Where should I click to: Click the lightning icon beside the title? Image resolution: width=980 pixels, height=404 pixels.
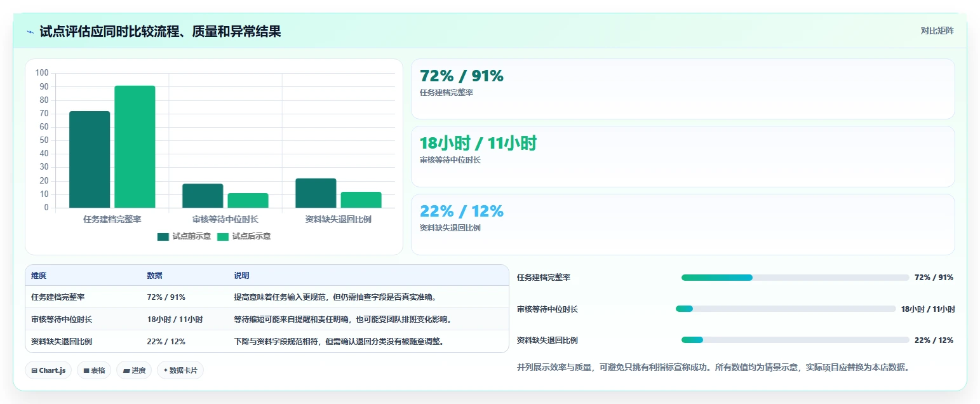tap(30, 32)
